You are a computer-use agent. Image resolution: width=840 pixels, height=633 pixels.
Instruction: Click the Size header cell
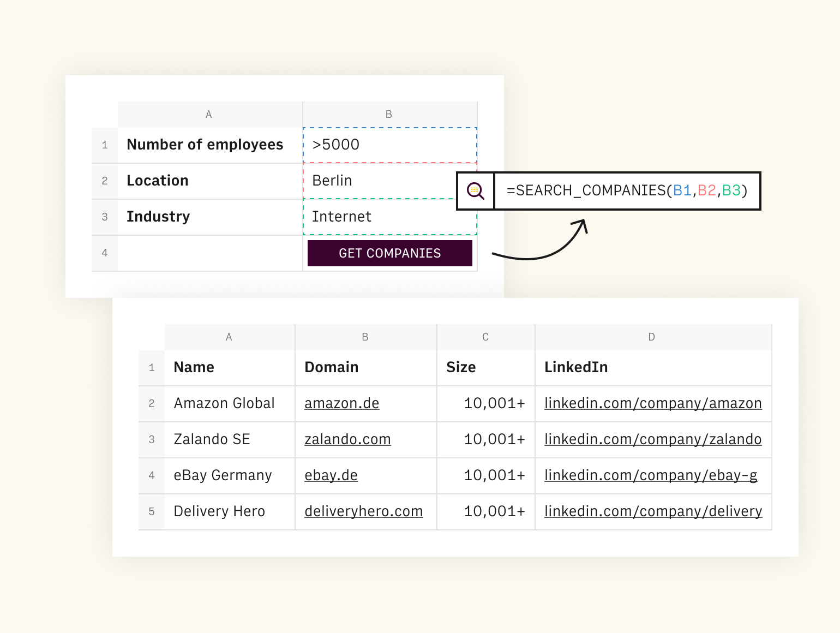(x=486, y=368)
